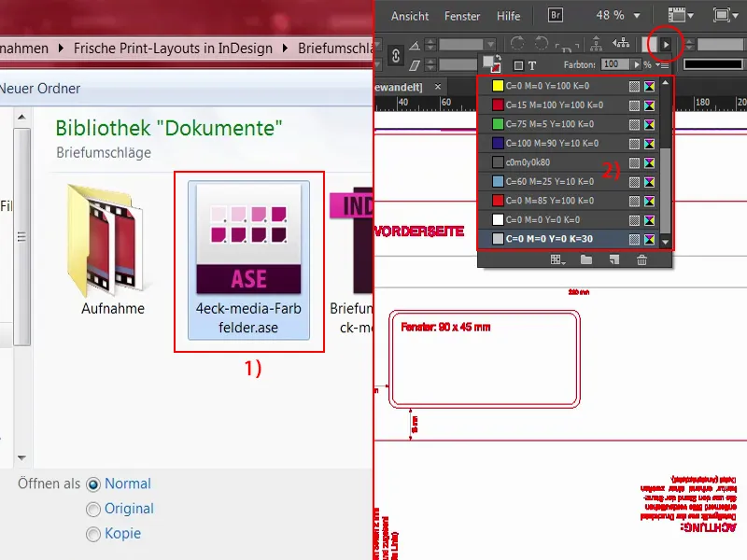Increase rotation angle with stepper up
The image size is (747, 560).
pos(430,41)
